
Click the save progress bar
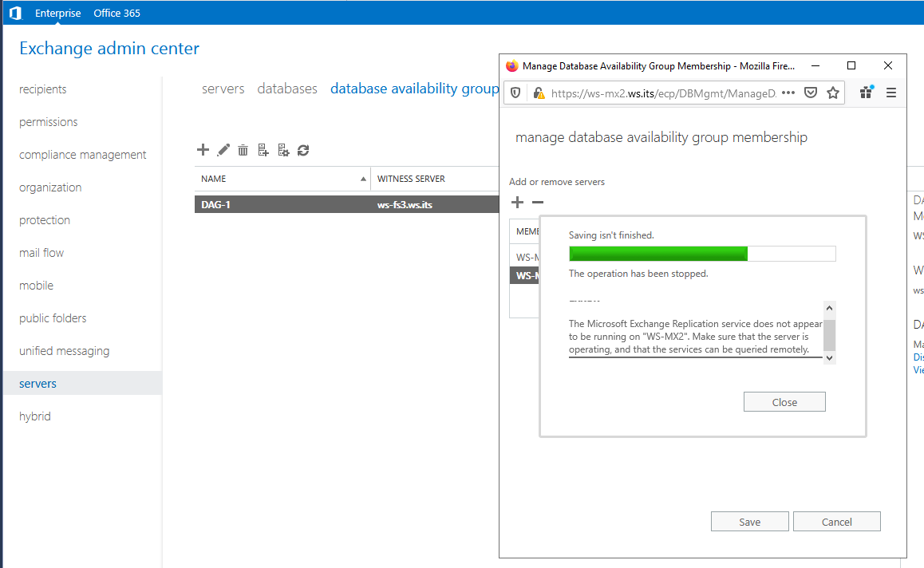coord(702,254)
